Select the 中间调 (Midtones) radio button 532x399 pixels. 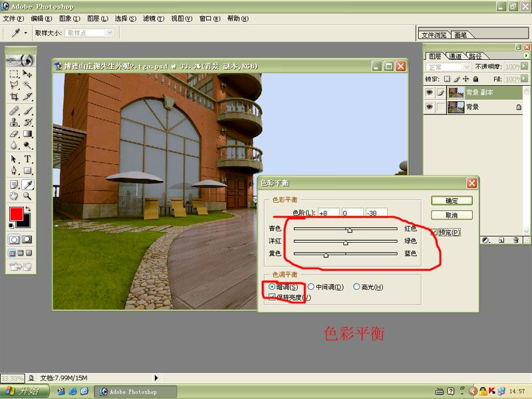[x=311, y=287]
